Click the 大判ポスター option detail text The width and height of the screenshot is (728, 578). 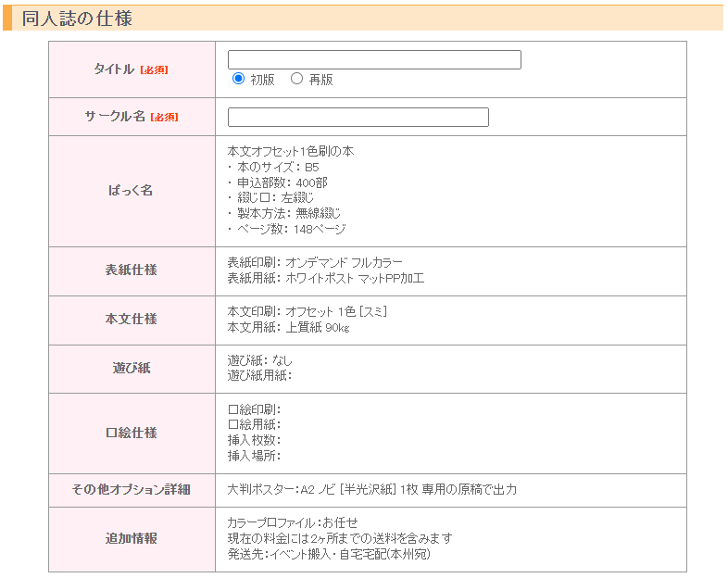tap(372, 489)
